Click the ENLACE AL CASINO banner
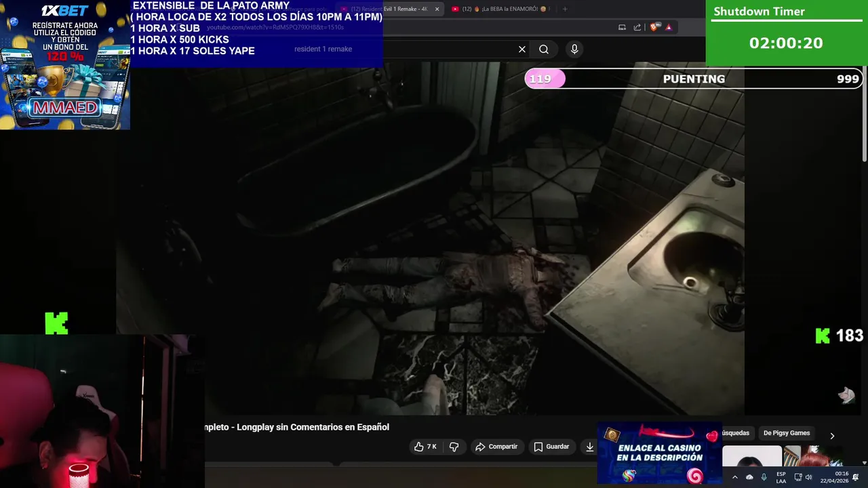868x488 pixels. tap(660, 453)
